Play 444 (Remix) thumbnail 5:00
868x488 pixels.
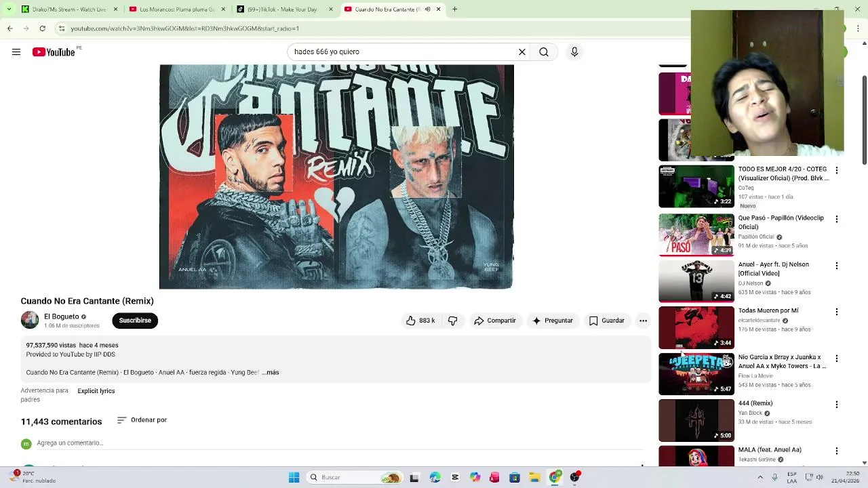696,420
